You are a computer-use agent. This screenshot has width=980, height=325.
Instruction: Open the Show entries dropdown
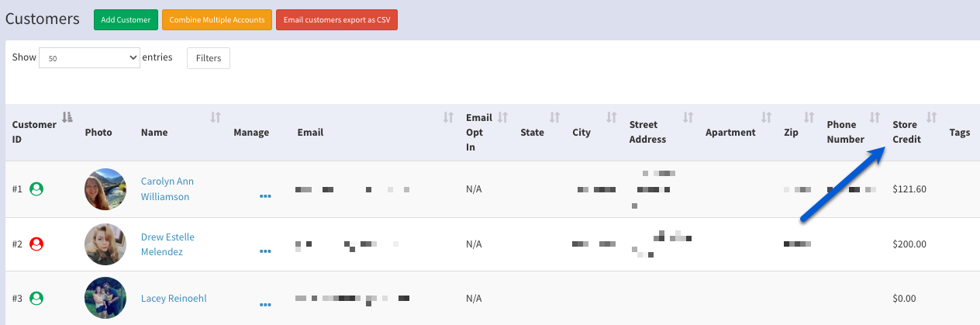[88, 57]
